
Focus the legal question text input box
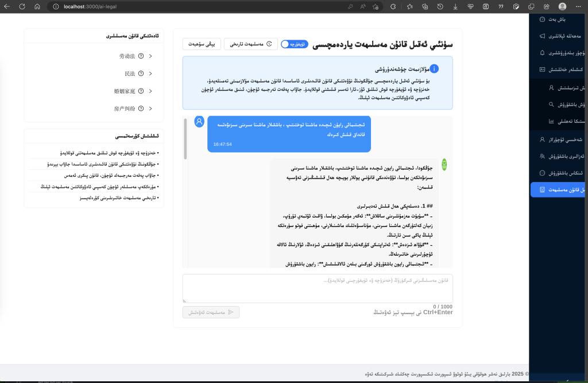(x=318, y=288)
